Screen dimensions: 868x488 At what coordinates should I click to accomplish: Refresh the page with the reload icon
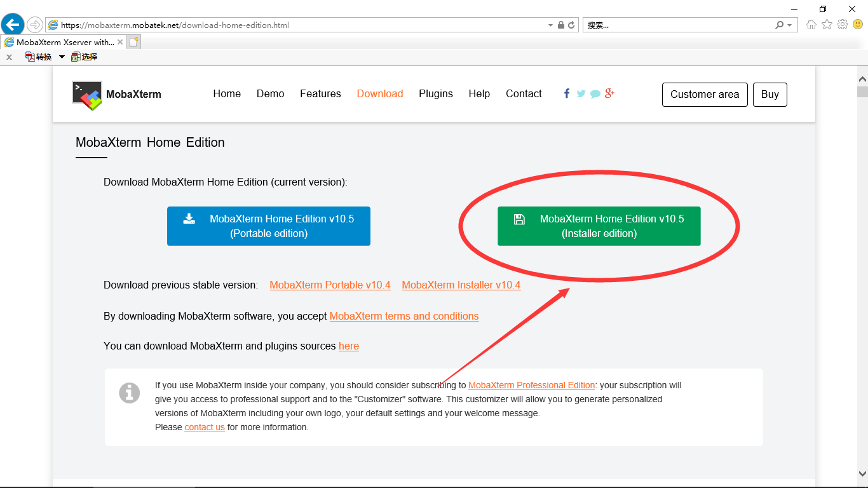tap(571, 25)
